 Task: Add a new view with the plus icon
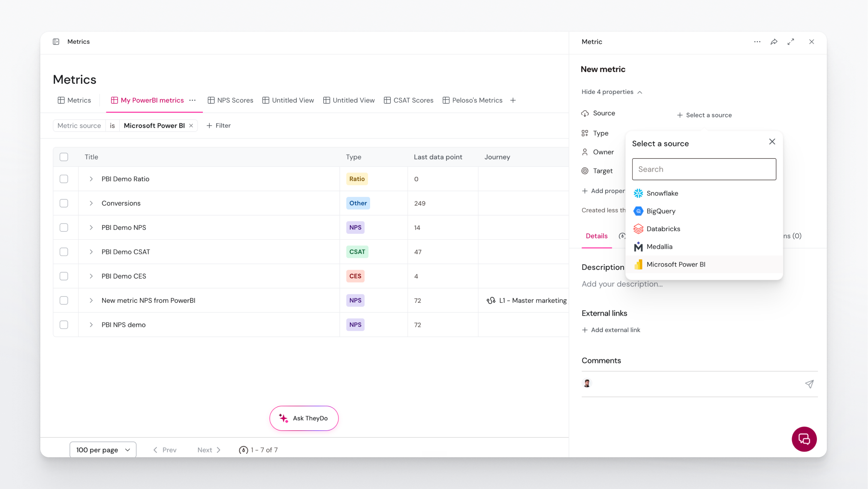(x=513, y=100)
